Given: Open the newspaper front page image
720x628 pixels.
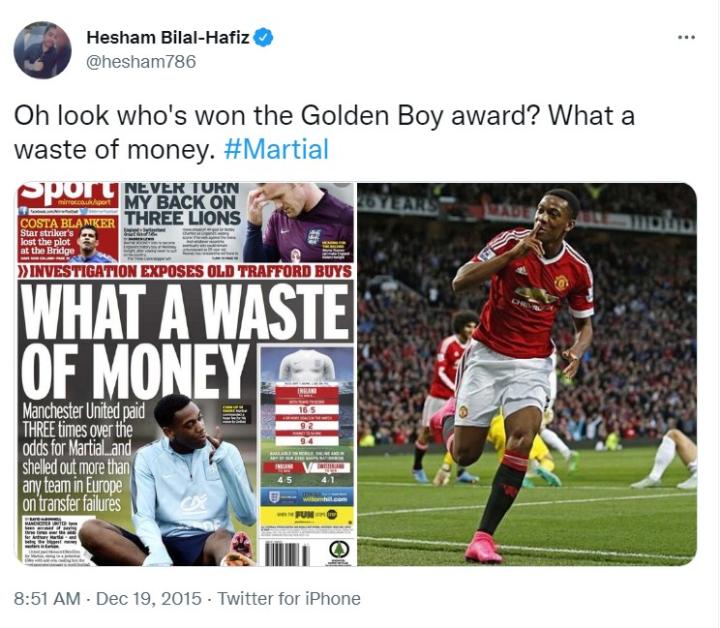Looking at the screenshot, I should (x=186, y=374).
